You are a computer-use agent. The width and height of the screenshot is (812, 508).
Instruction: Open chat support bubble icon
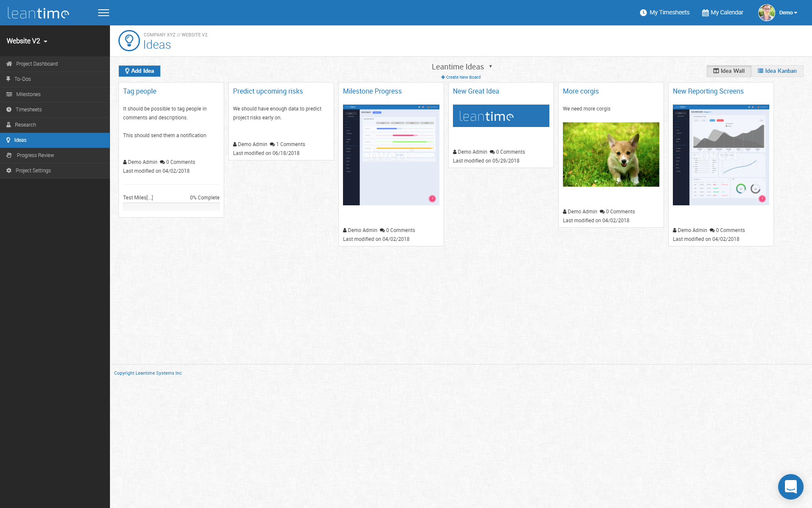(790, 486)
